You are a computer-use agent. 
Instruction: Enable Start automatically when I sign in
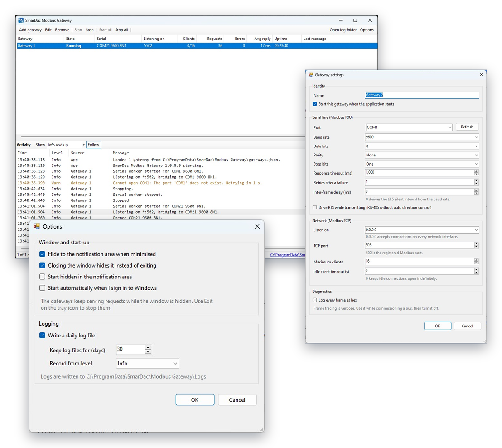pyautogui.click(x=42, y=288)
